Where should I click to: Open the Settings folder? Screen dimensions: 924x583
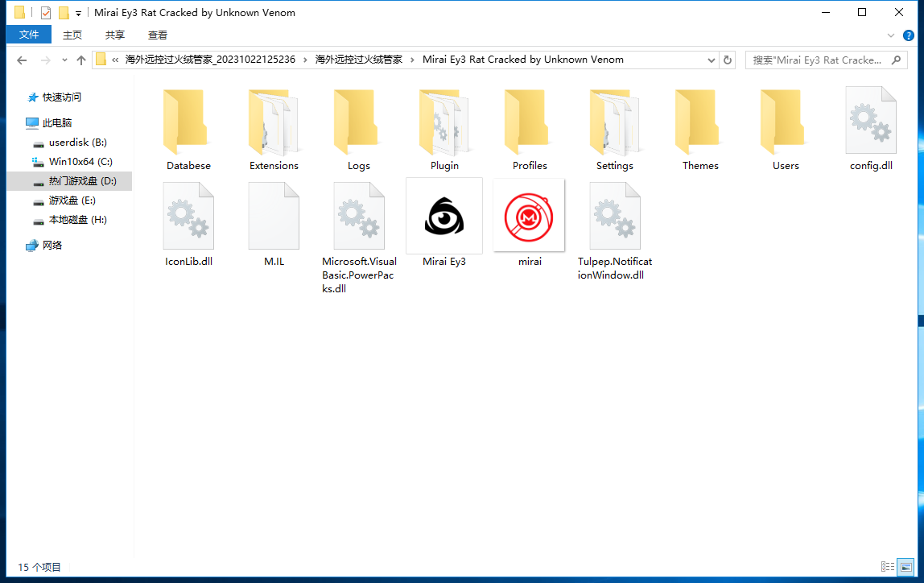(x=615, y=122)
